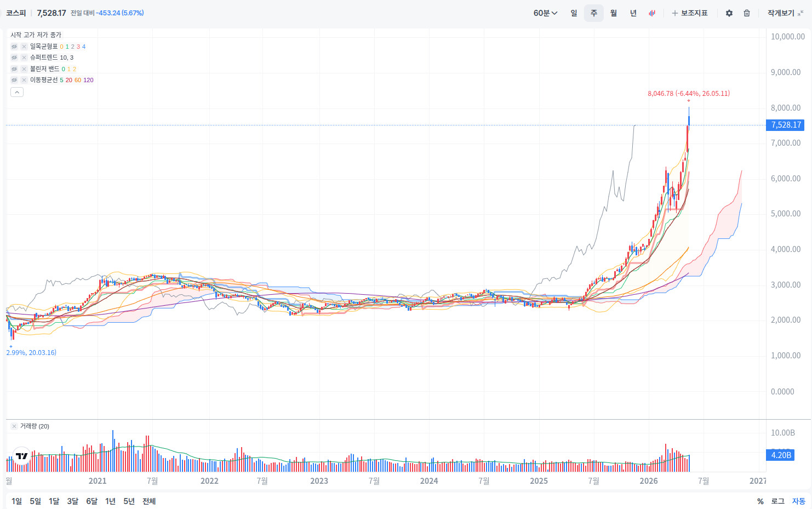812x509 pixels.
Task: Remove the 볼린저 밴드 indicator with its X
Action: pos(24,69)
